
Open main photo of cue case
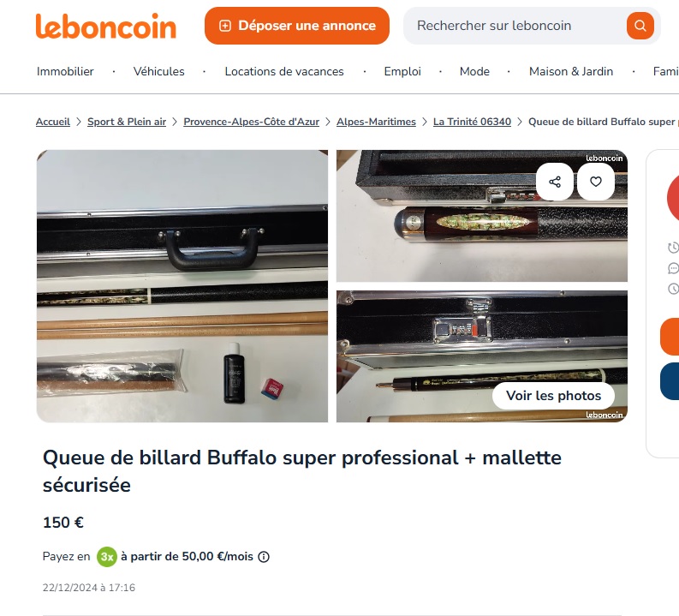182,286
